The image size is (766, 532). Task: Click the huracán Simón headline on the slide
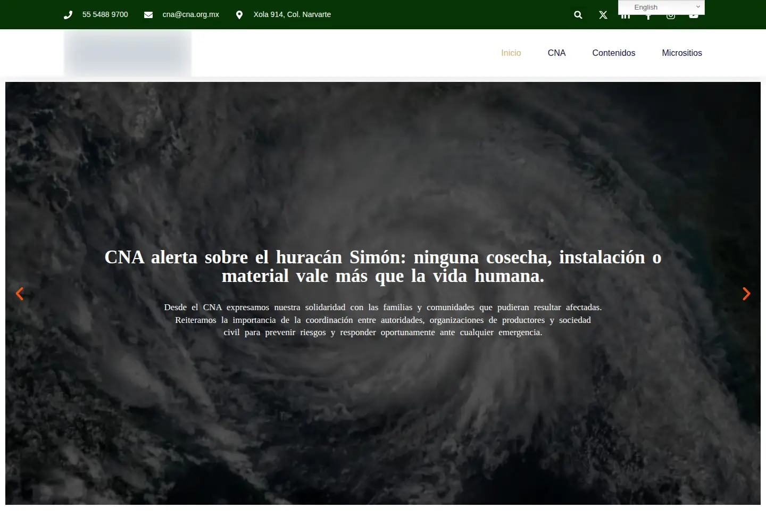click(x=383, y=267)
